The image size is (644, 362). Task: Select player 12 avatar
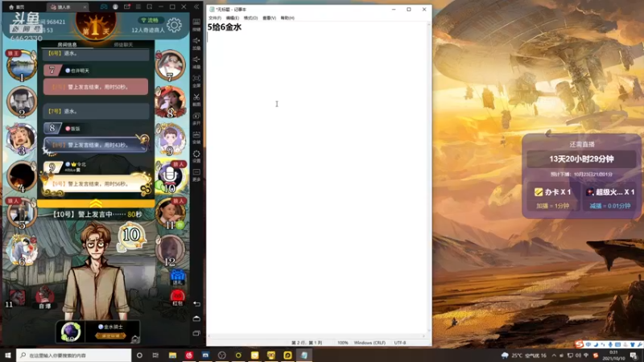[x=170, y=250]
